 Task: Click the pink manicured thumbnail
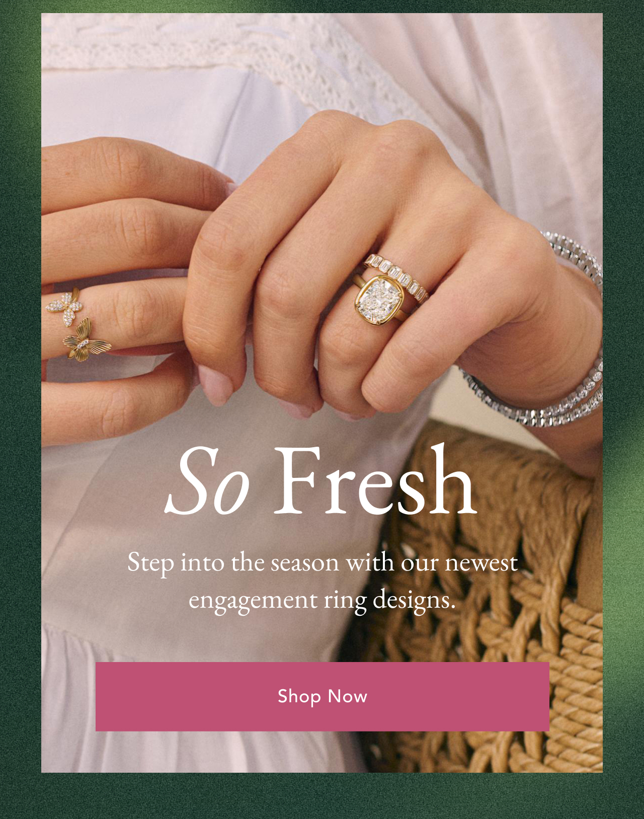click(x=215, y=384)
